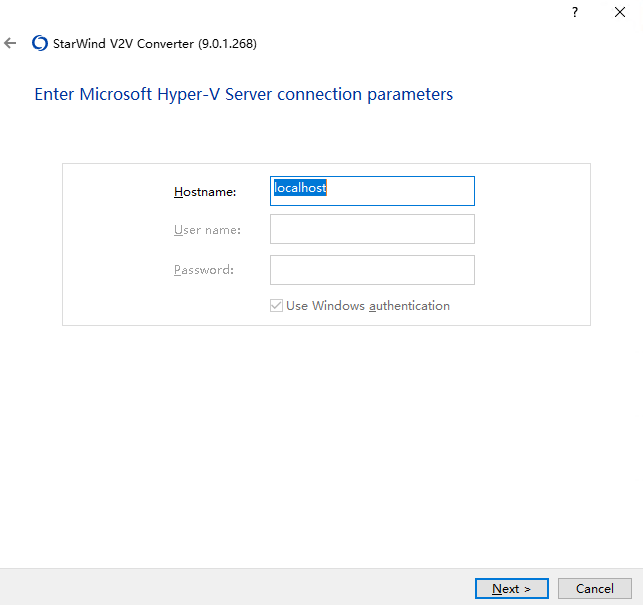Click the Hostname label

[x=205, y=192]
